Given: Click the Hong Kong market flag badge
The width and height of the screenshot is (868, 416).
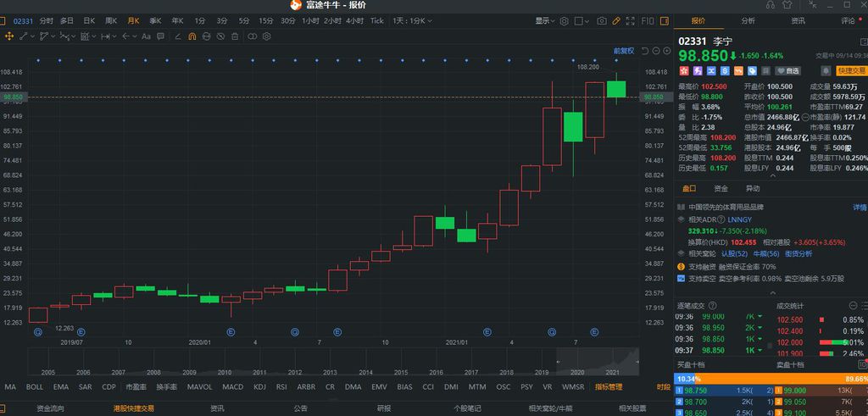Looking at the screenshot, I should tap(684, 71).
